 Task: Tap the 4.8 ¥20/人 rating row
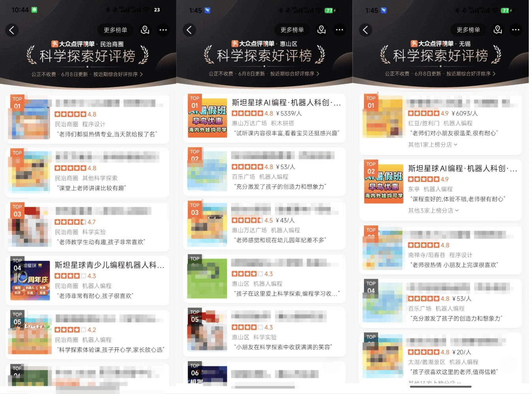(x=440, y=352)
